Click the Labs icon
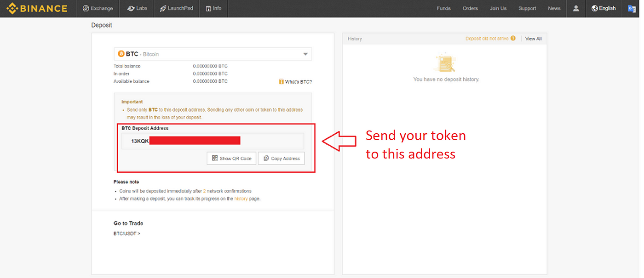The width and height of the screenshot is (644, 278). coord(131,8)
